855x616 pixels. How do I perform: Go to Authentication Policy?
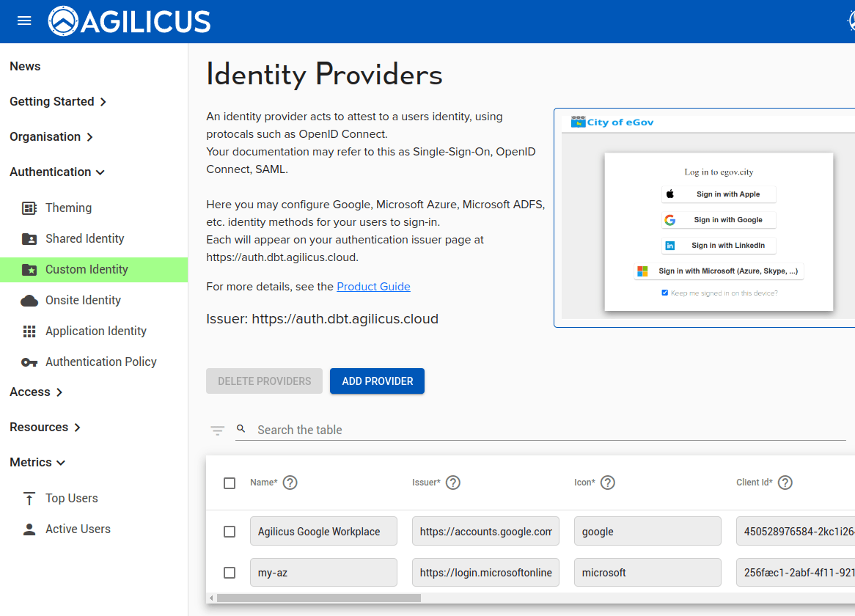click(100, 362)
